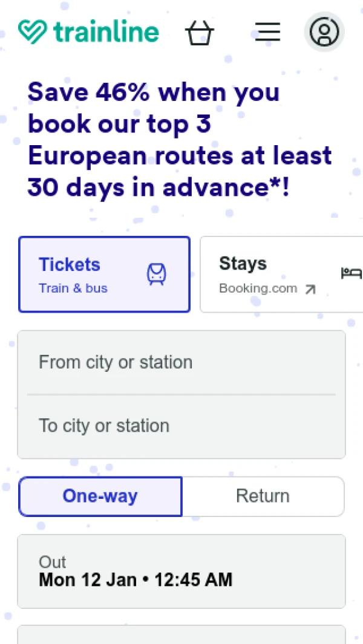Select the Tickets tab
This screenshot has width=363, height=644.
point(104,275)
